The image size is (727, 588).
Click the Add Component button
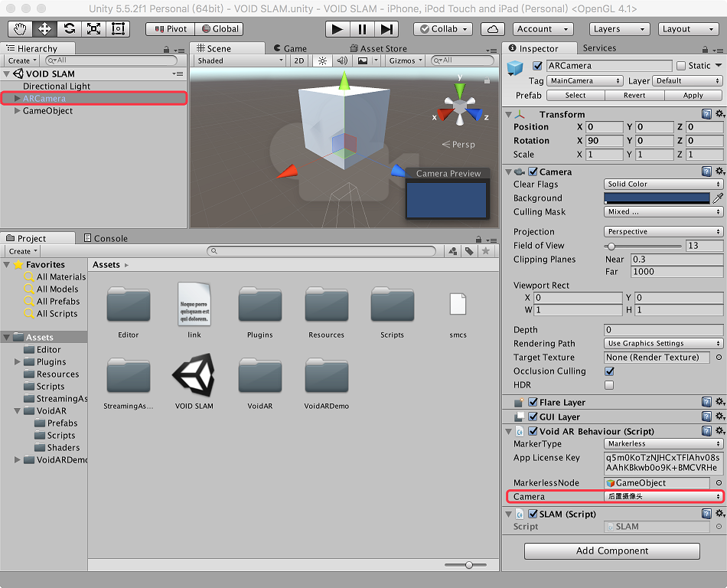click(x=612, y=551)
